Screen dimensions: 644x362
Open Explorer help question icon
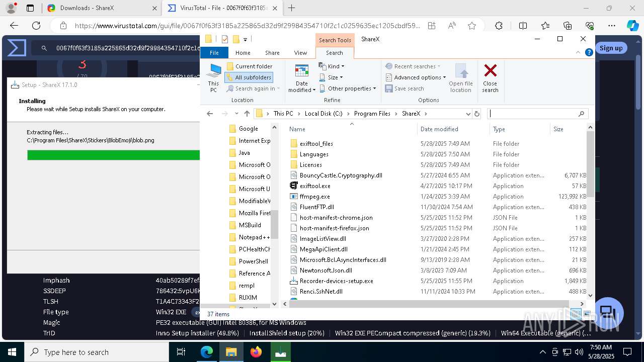point(589,52)
